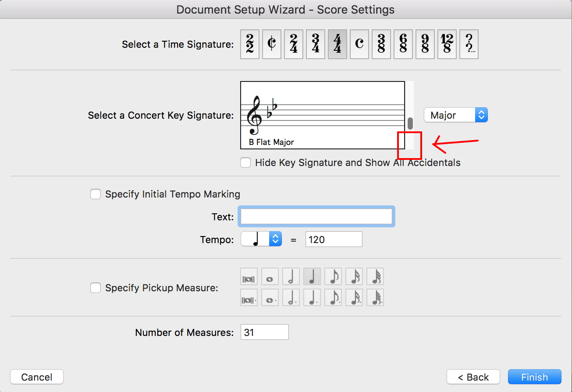
Task: Click the Finish button
Action: click(x=534, y=377)
